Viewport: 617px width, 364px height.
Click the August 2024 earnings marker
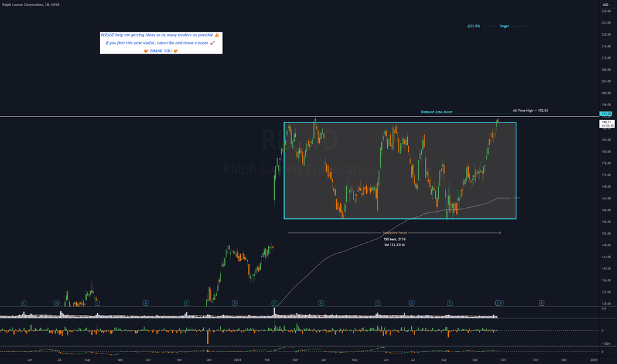coord(450,303)
